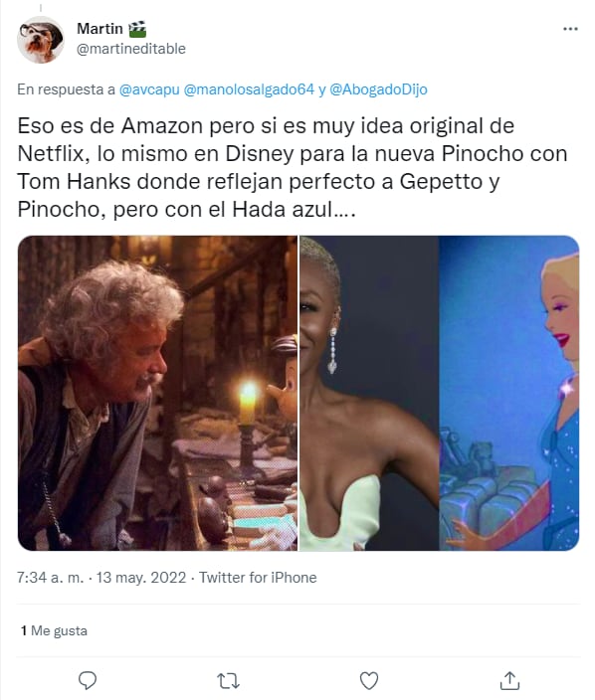Open the share upload icon
595x700 pixels.
pyautogui.click(x=509, y=680)
